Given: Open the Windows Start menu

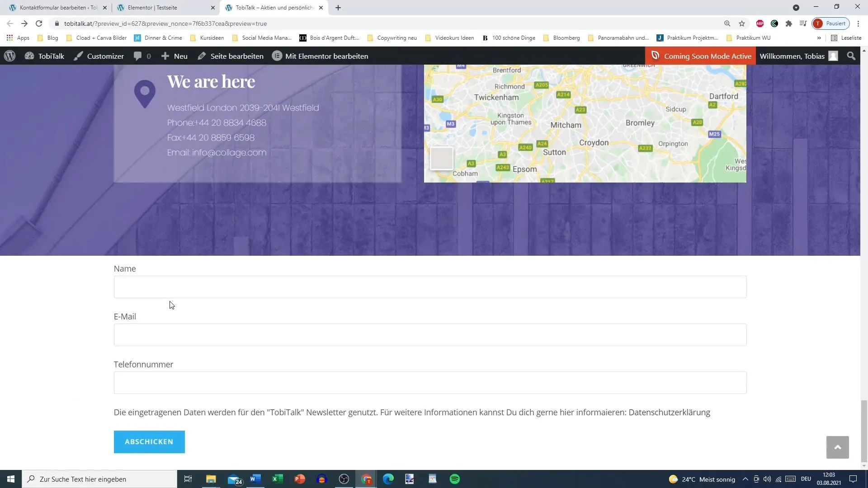Looking at the screenshot, I should click(11, 479).
